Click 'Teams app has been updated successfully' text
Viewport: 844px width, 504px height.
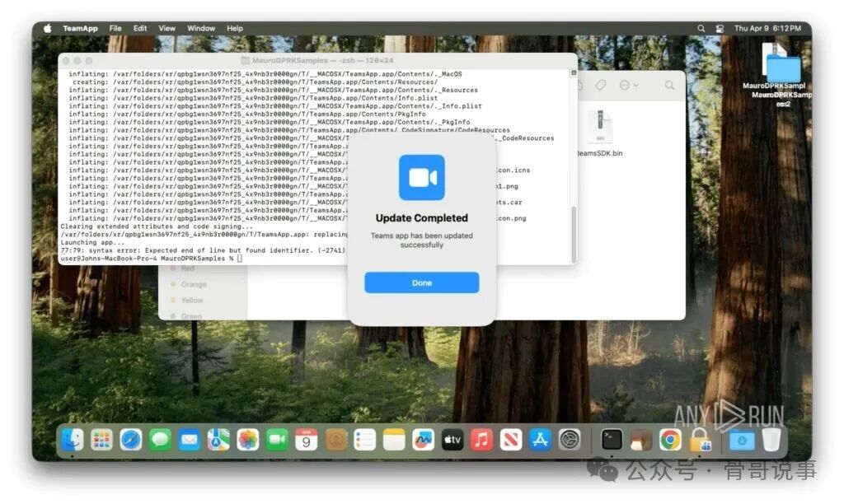tap(421, 240)
